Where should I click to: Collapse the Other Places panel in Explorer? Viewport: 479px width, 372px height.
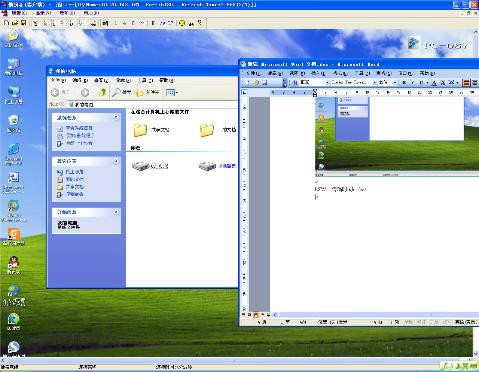116,161
